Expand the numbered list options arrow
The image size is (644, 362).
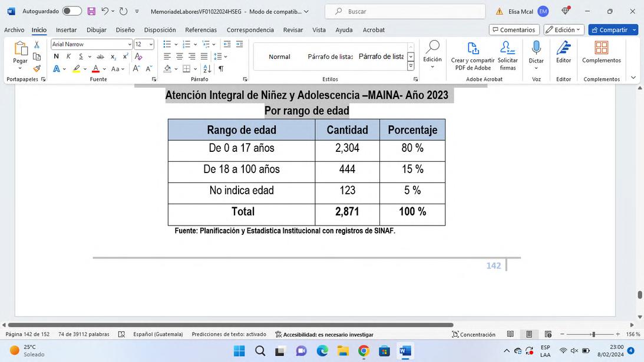(x=195, y=44)
